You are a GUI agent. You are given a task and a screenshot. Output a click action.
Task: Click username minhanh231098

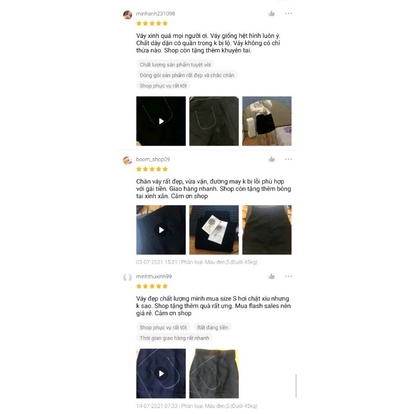[155, 14]
